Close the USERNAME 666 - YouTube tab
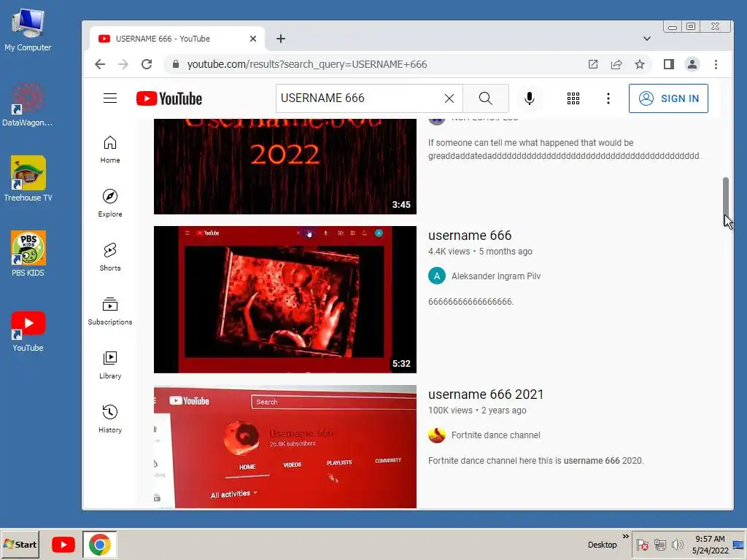 253,39
